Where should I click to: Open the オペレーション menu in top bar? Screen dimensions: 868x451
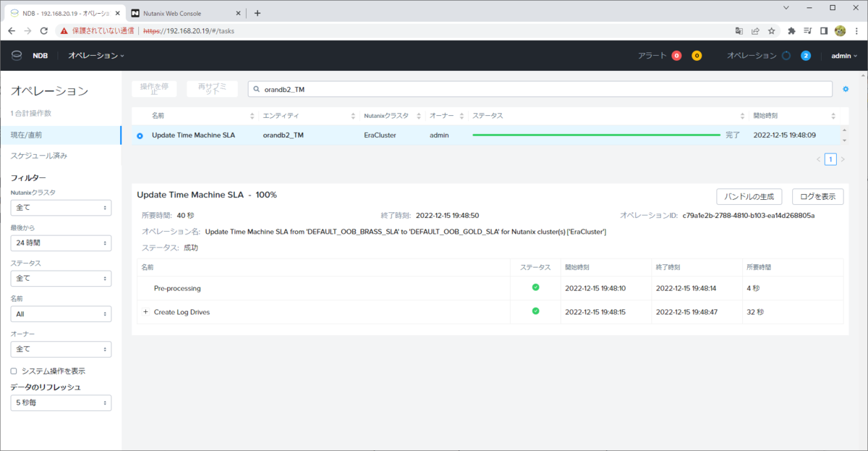pos(96,56)
